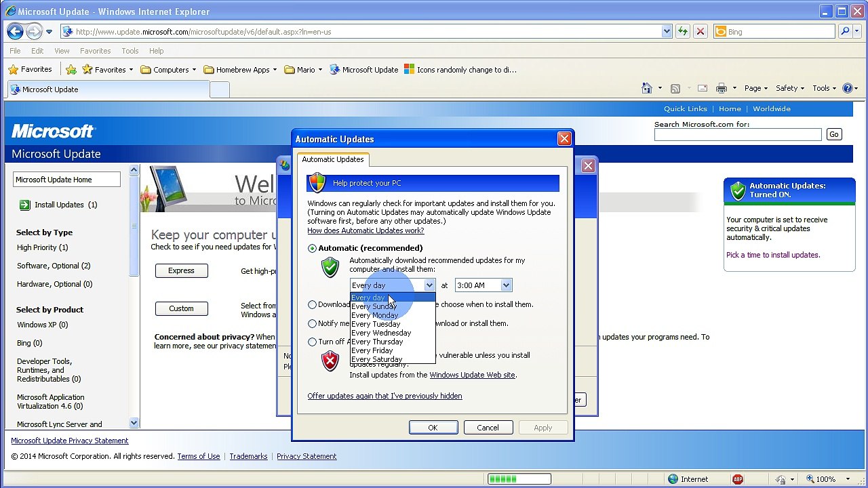Click the new tab button
The width and height of the screenshot is (868, 488).
click(220, 89)
